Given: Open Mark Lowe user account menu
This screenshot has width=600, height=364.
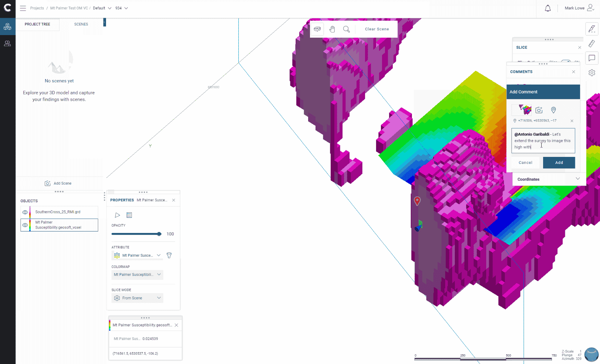Looking at the screenshot, I should point(579,8).
